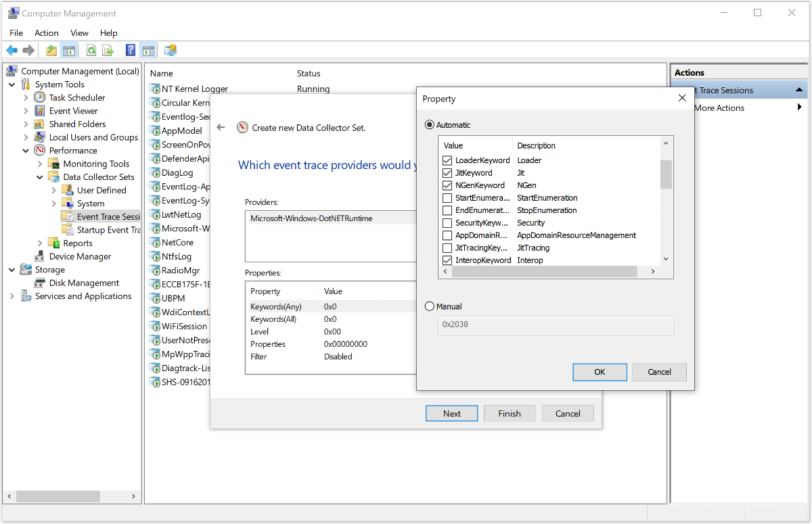
Task: Click the New Data Collector Set toolbar icon
Action: (171, 50)
